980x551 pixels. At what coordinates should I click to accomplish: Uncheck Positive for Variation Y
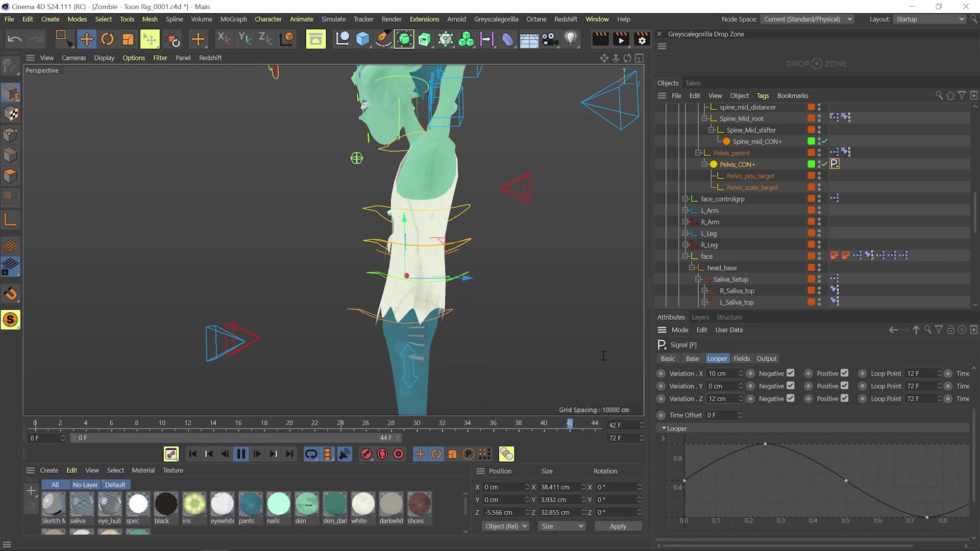click(845, 386)
